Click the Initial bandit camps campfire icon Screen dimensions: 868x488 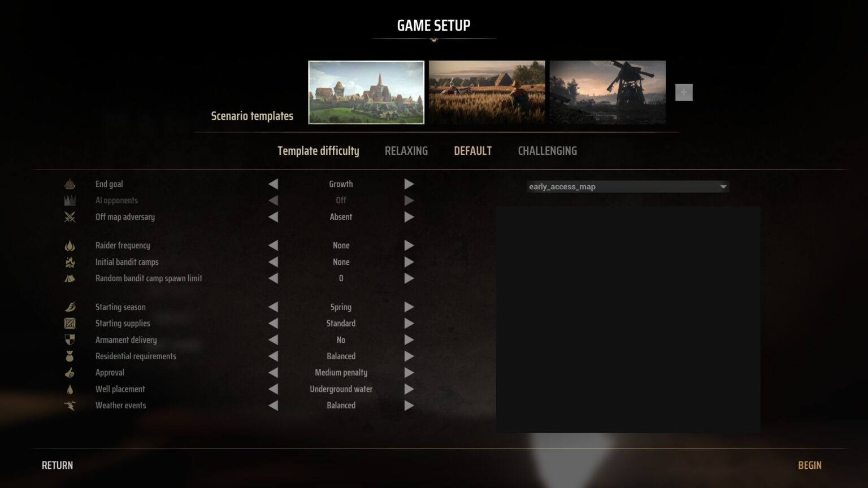(70, 262)
